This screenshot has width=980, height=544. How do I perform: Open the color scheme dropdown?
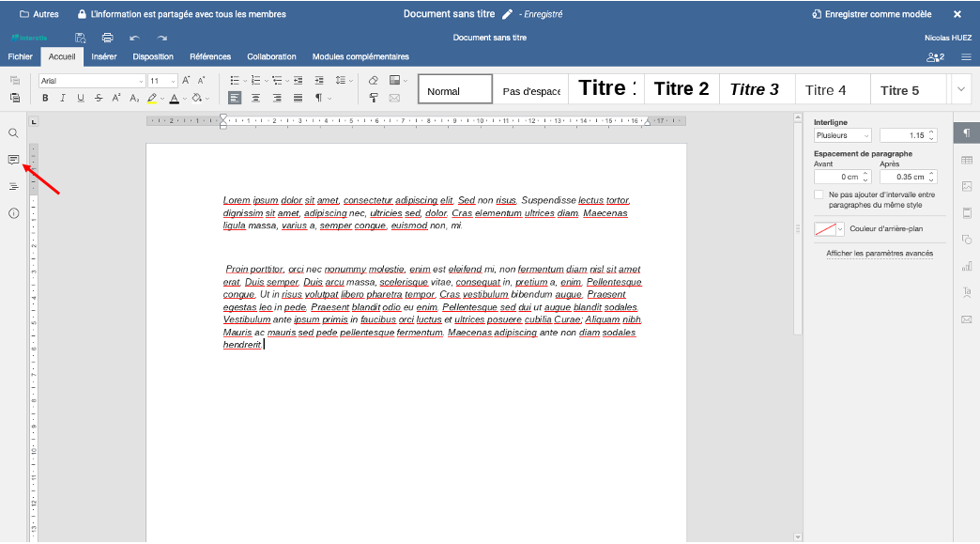pyautogui.click(x=398, y=81)
